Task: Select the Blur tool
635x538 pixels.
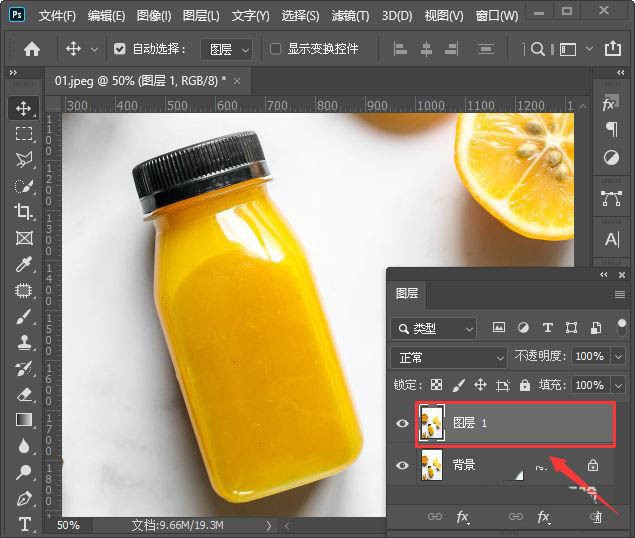Action: click(23, 446)
